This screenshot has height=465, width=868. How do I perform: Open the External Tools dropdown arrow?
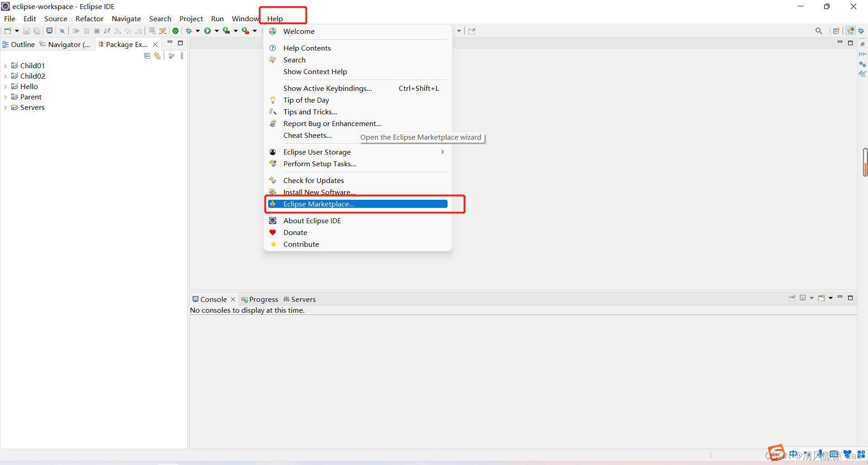point(255,31)
